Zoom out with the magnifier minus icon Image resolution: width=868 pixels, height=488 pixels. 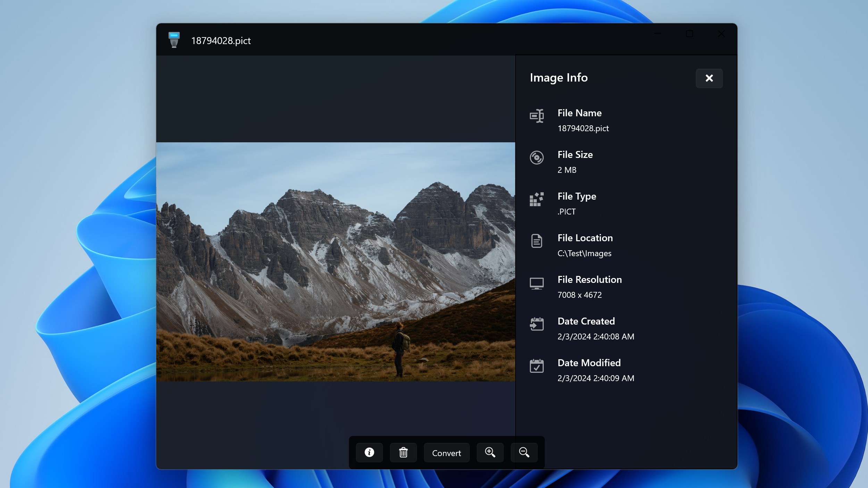pos(524,452)
